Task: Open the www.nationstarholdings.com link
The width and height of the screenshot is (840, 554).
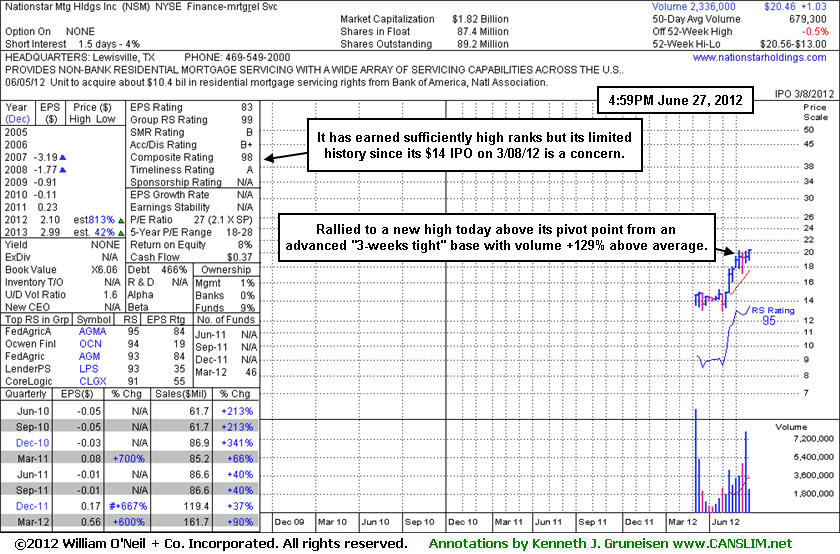Action: tap(759, 57)
